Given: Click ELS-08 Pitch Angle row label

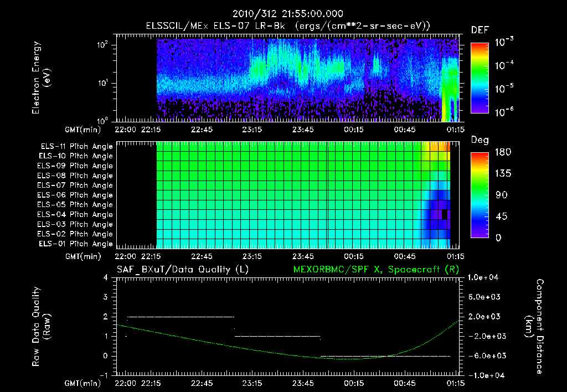Looking at the screenshot, I should pos(75,176).
